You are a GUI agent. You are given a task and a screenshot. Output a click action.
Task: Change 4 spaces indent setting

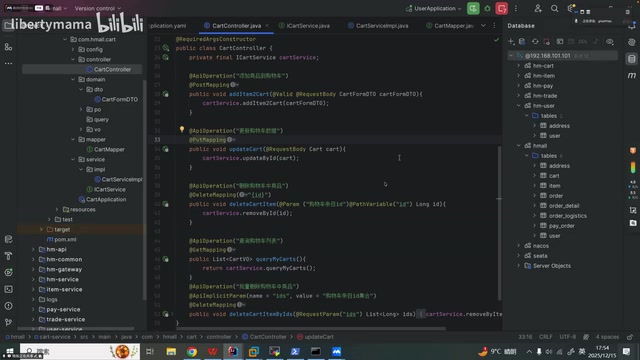(x=607, y=337)
